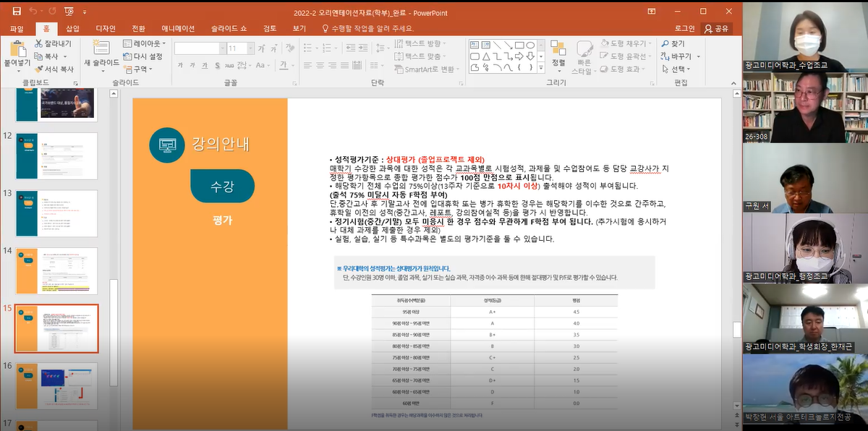Switch to the 슬라이드 쇼 ribbon tab
This screenshot has height=431, width=868.
click(229, 29)
